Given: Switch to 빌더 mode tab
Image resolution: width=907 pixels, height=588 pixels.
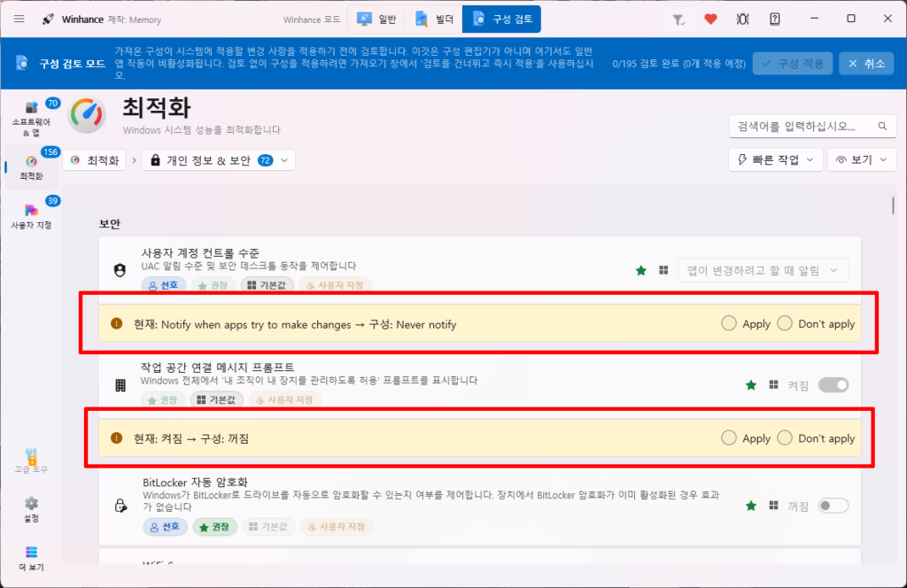Looking at the screenshot, I should (434, 19).
